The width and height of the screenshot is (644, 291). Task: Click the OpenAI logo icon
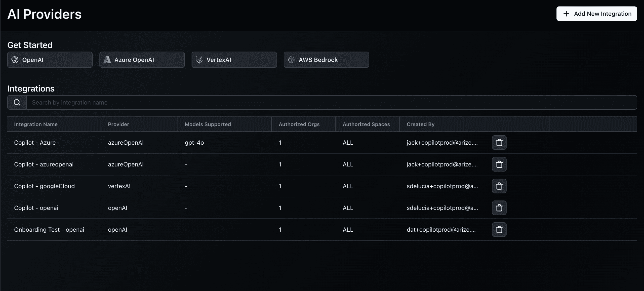pos(15,60)
